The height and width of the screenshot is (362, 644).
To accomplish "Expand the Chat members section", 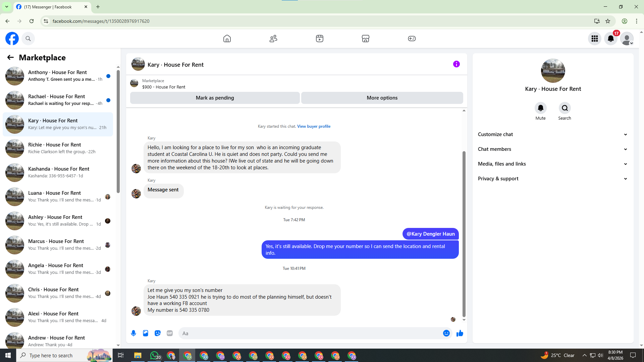I will click(x=553, y=149).
